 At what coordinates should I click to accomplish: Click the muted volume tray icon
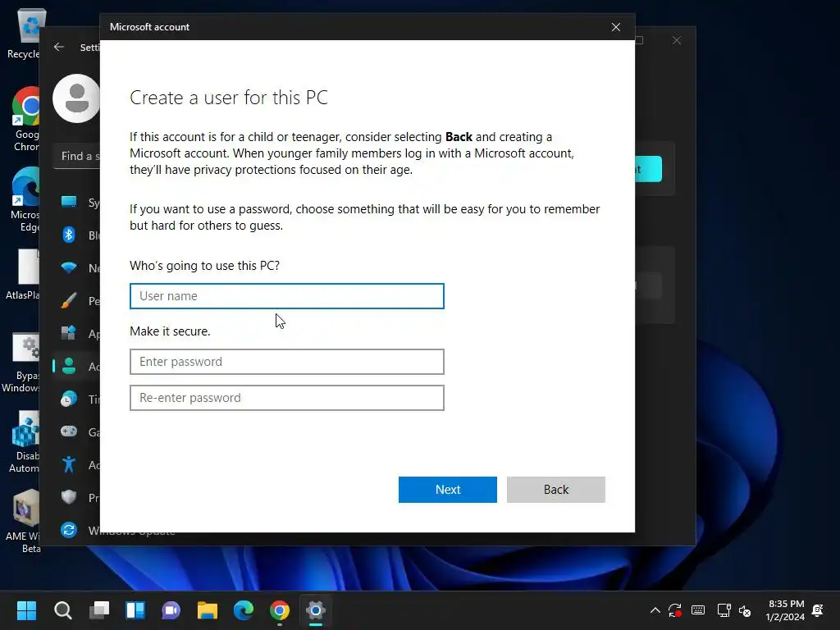pyautogui.click(x=745, y=610)
